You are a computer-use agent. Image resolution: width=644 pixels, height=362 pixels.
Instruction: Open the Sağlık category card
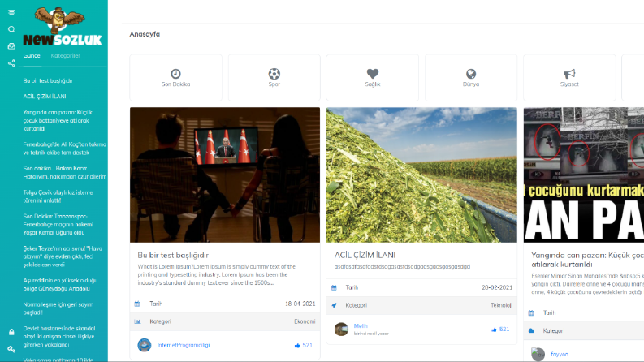tap(373, 78)
